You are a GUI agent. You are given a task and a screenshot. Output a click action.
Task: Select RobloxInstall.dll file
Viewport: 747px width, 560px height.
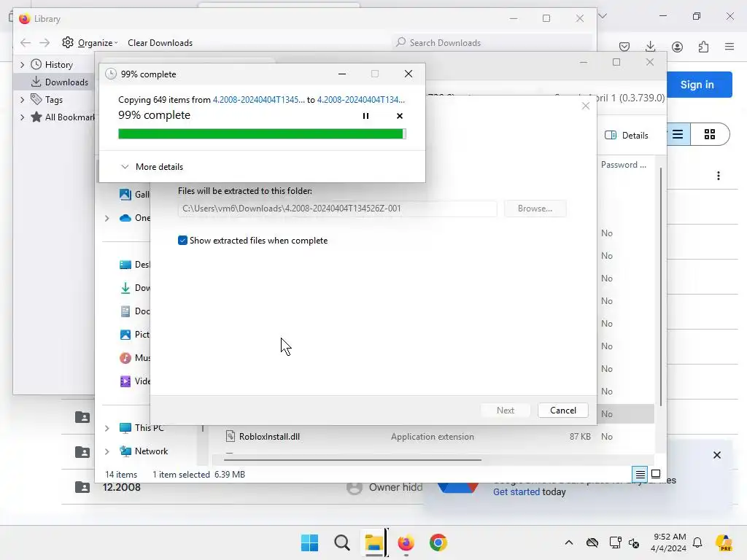click(x=269, y=437)
